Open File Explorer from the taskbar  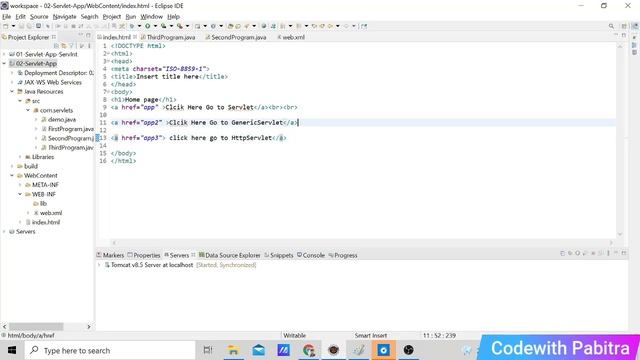(x=233, y=350)
